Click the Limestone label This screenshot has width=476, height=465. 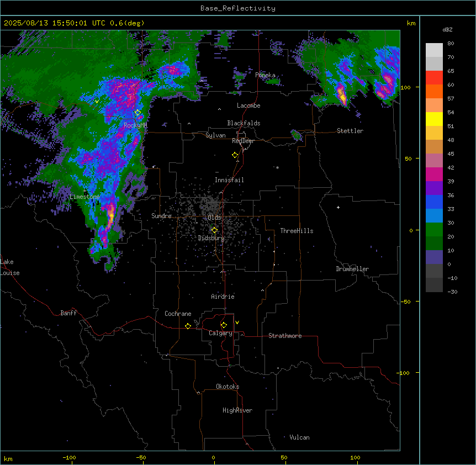[x=84, y=197]
